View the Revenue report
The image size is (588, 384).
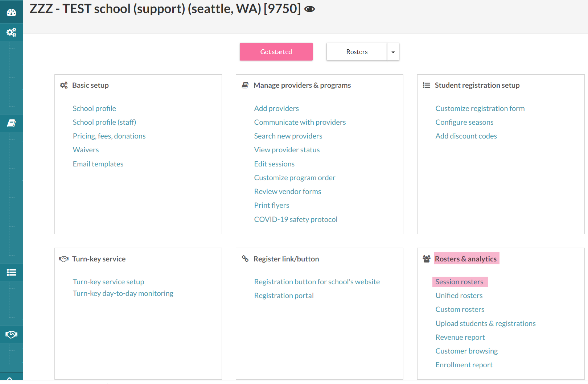tap(460, 337)
